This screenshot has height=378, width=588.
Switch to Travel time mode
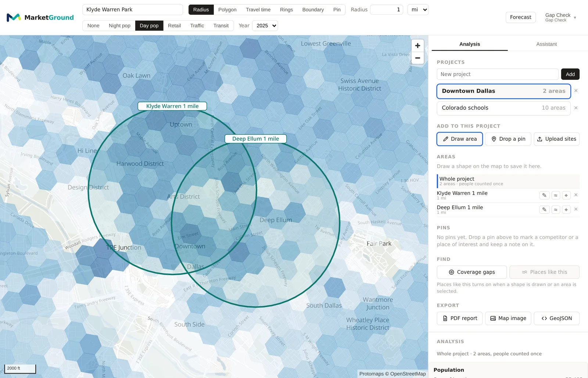coord(258,10)
